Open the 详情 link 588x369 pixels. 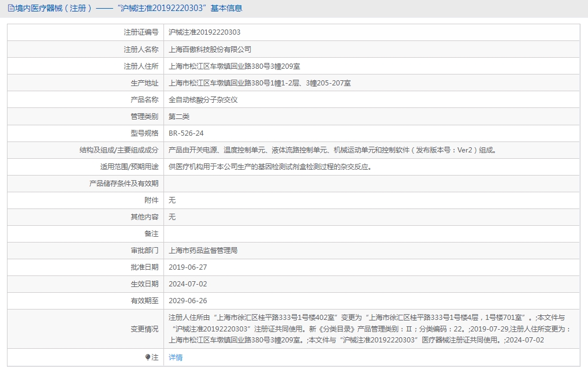(x=176, y=357)
